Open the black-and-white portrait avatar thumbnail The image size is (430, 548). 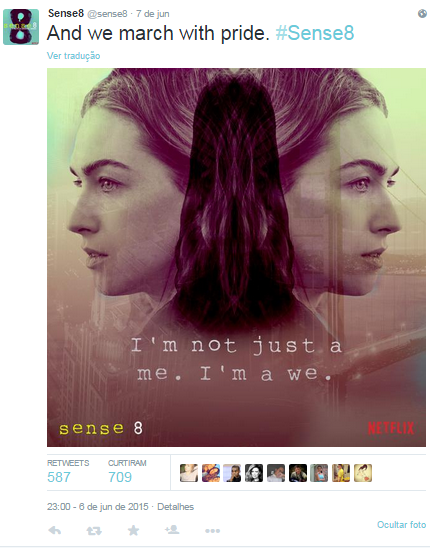254,473
